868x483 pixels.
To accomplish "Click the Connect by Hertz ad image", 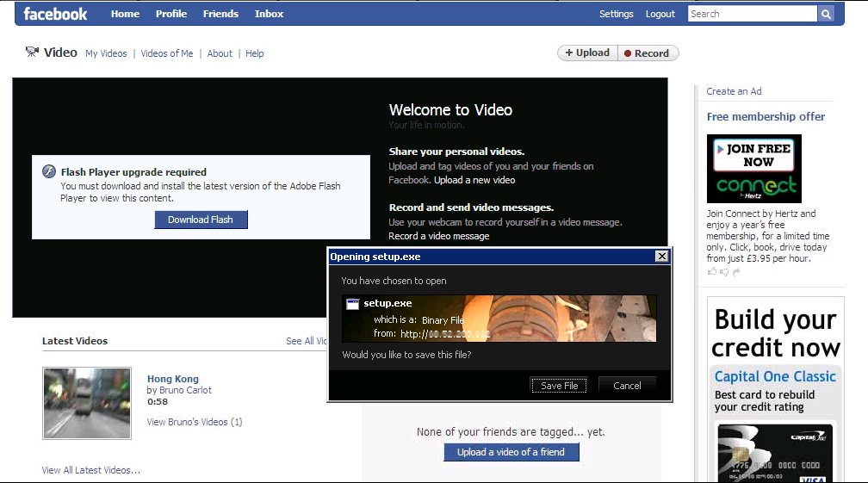I will click(x=754, y=169).
